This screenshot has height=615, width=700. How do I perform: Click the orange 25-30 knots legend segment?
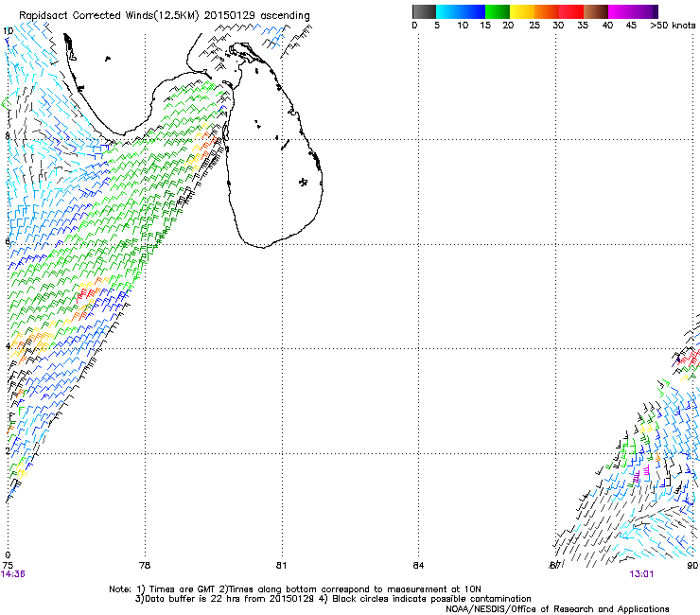pos(547,11)
